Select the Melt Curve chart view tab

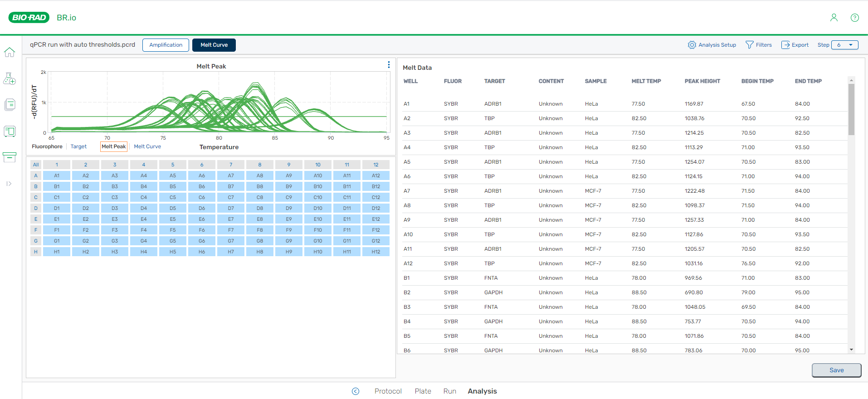[x=147, y=146]
